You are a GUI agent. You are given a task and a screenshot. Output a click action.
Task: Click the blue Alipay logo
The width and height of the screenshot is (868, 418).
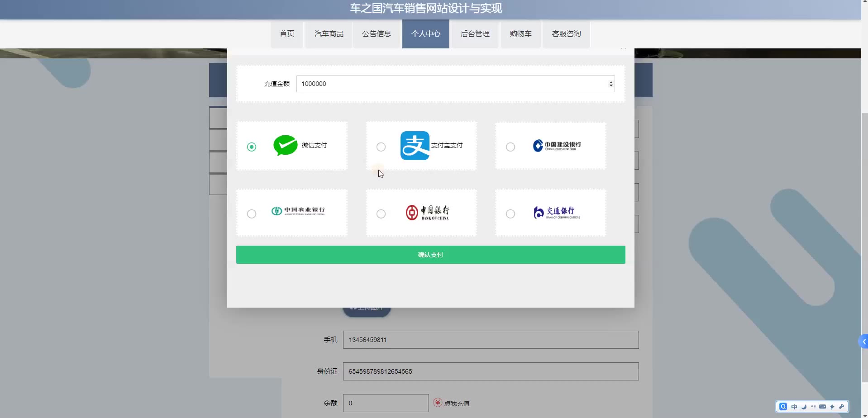pos(415,146)
